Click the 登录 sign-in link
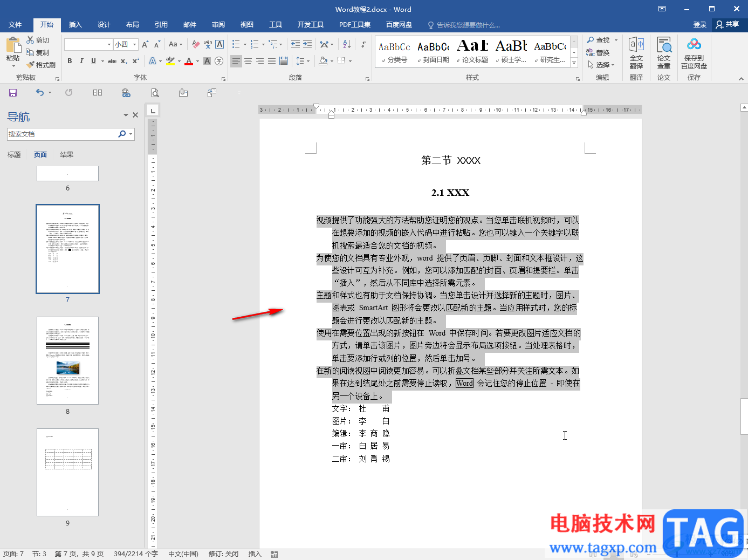The image size is (748, 560). (x=699, y=25)
